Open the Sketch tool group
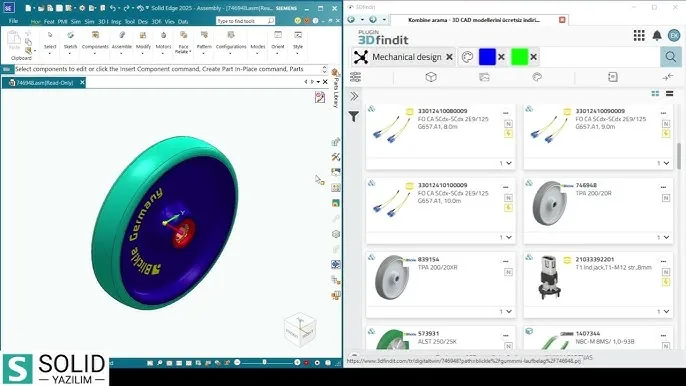Viewport: 686px width, 386px height. click(x=70, y=42)
